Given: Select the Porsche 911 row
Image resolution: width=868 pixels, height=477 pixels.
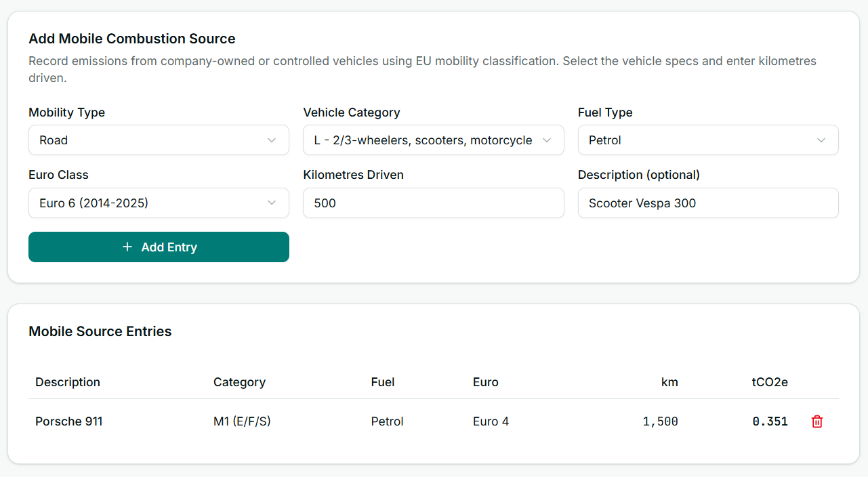Looking at the screenshot, I should point(68,421).
